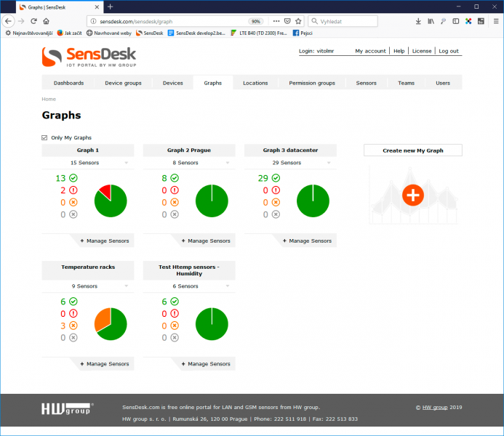Open the Users tab
The height and width of the screenshot is (436, 504).
click(443, 83)
